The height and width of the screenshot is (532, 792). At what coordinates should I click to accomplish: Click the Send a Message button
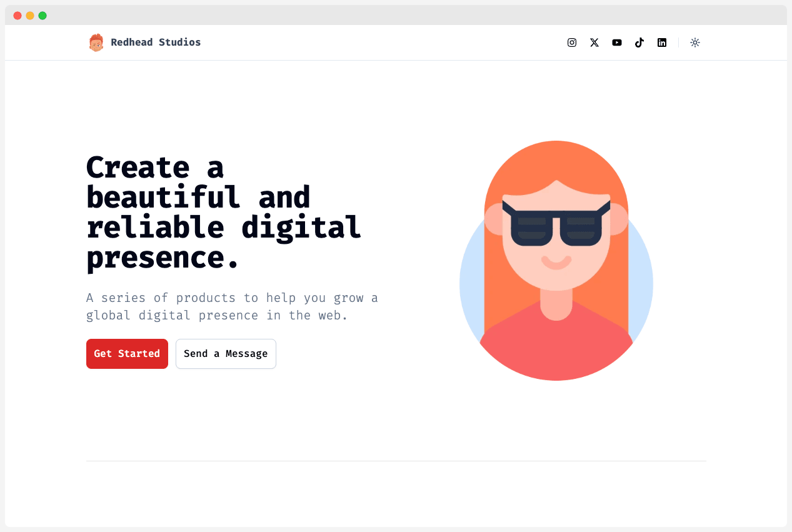coord(226,353)
